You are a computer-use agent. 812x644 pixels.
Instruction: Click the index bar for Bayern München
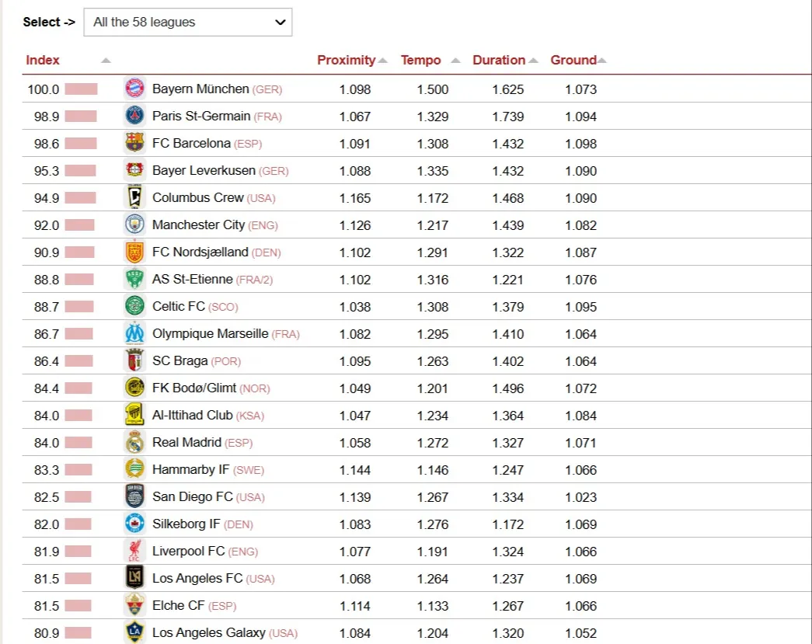pos(81,89)
